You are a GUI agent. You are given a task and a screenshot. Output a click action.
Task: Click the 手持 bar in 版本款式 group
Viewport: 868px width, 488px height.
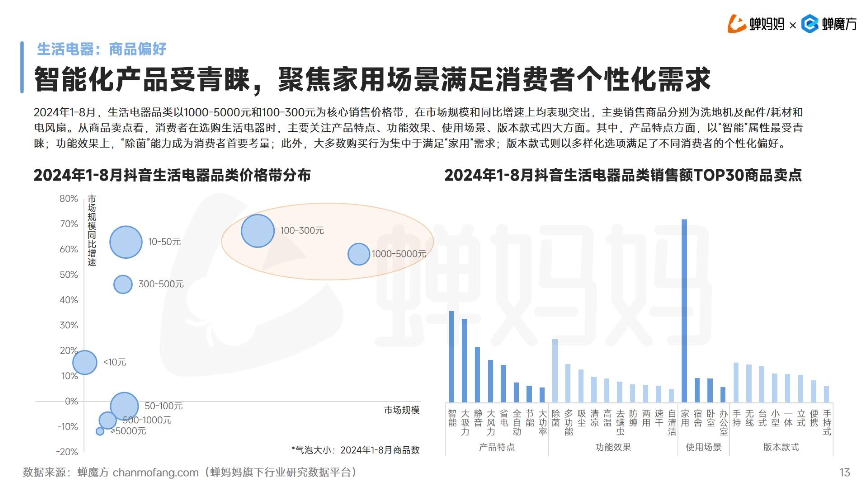click(x=736, y=383)
